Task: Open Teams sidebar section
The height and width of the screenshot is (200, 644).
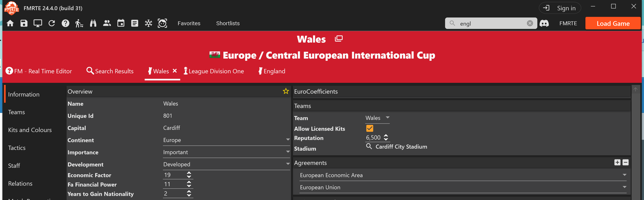Action: [x=16, y=112]
